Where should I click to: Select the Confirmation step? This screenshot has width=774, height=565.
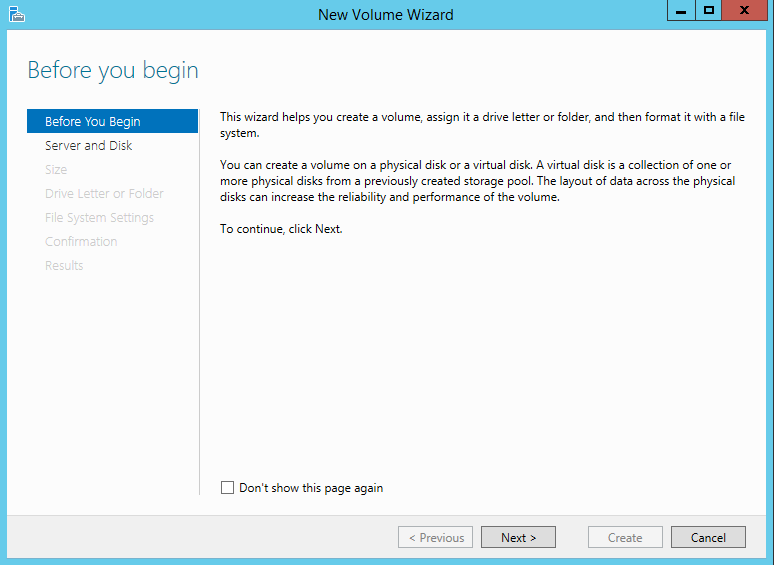click(81, 241)
